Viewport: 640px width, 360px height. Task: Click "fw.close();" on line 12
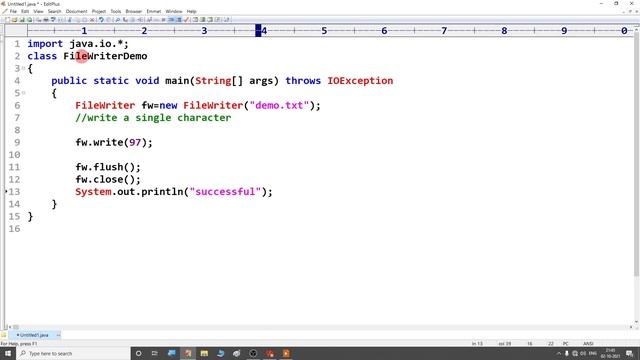pos(108,179)
